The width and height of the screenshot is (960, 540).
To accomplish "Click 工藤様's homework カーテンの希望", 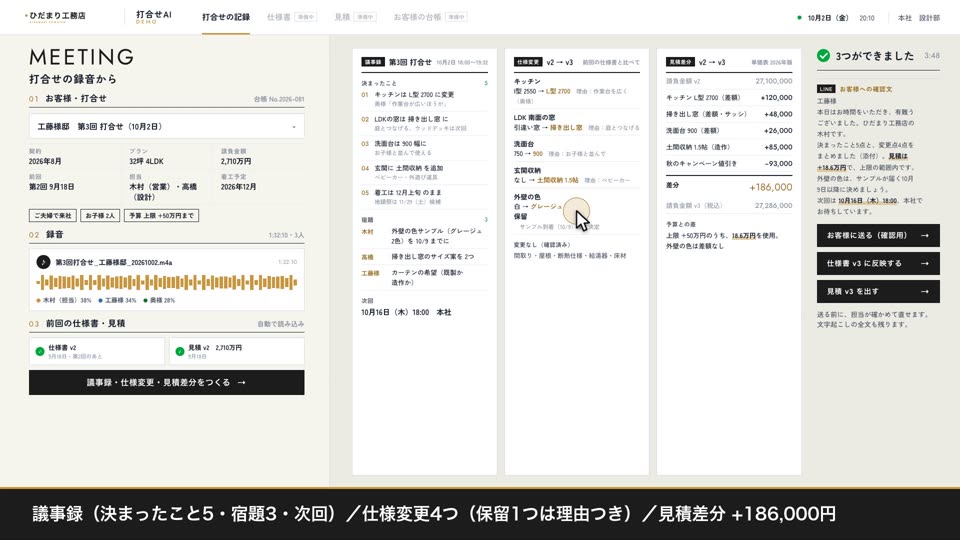I will 424,277.
